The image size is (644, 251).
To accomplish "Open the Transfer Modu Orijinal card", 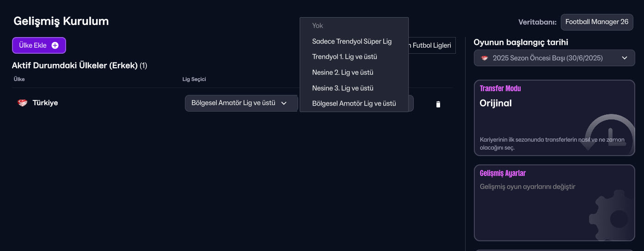I will pyautogui.click(x=554, y=118).
